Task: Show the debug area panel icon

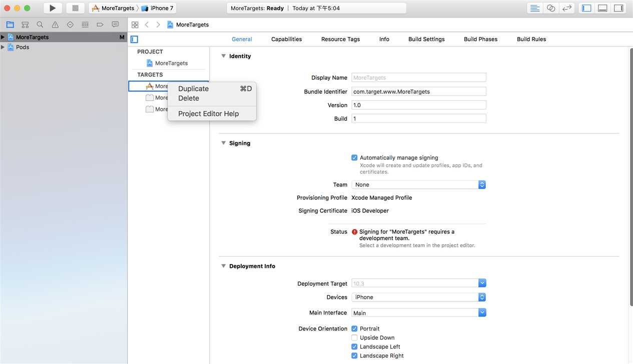Action: click(603, 8)
